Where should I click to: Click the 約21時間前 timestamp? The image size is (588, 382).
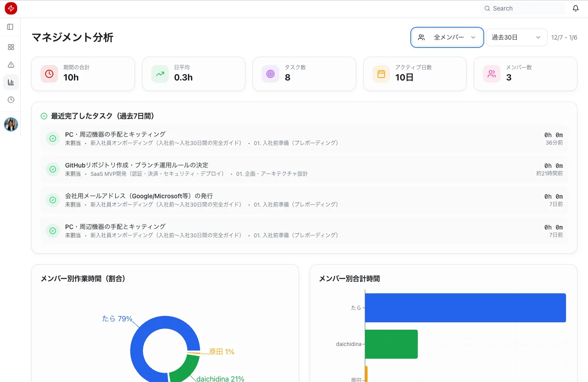[549, 174]
